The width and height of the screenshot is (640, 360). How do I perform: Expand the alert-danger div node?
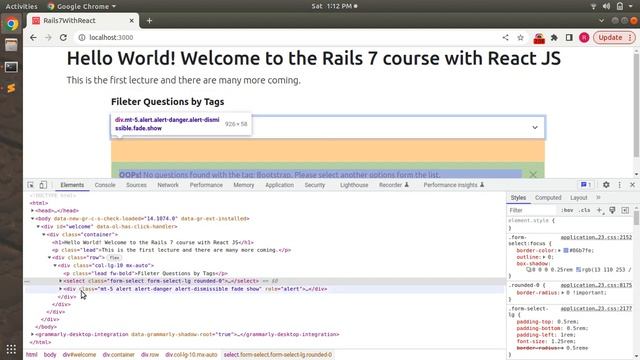tap(60, 289)
